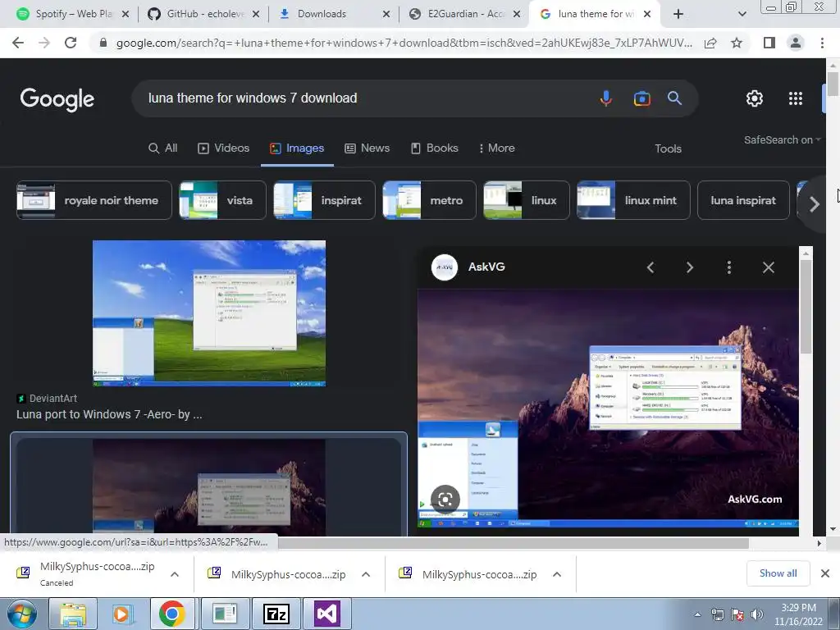The height and width of the screenshot is (630, 840).
Task: Go back with the browser back arrow
Action: pos(18,43)
